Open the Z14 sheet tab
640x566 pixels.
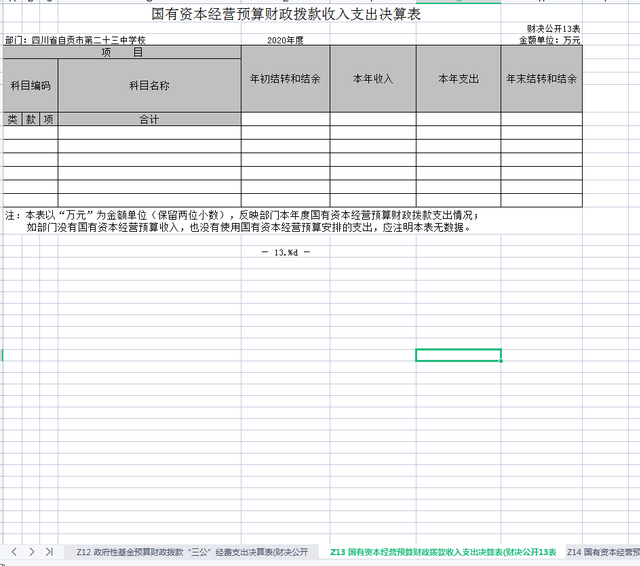(602, 552)
